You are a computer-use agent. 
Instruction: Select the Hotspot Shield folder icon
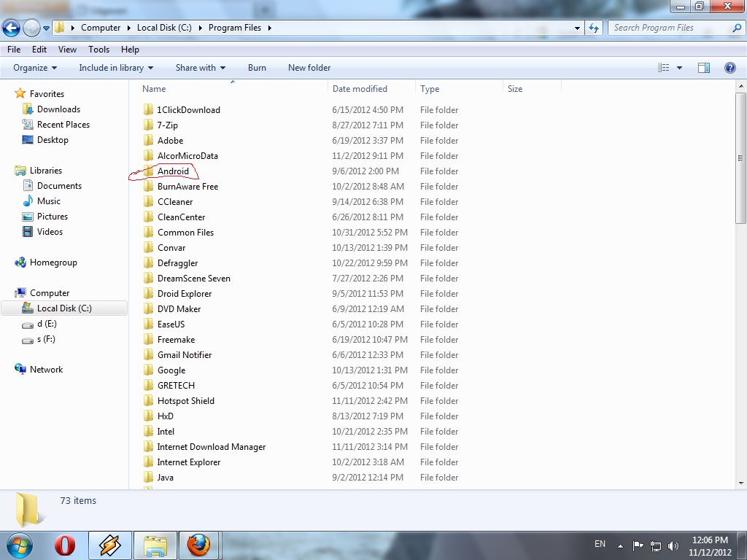point(149,400)
